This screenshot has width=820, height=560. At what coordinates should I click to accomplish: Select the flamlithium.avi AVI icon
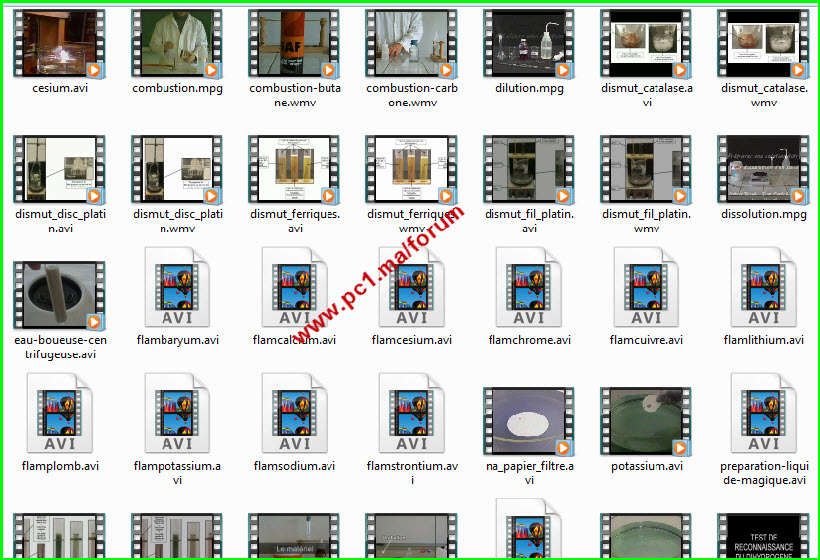[764, 288]
